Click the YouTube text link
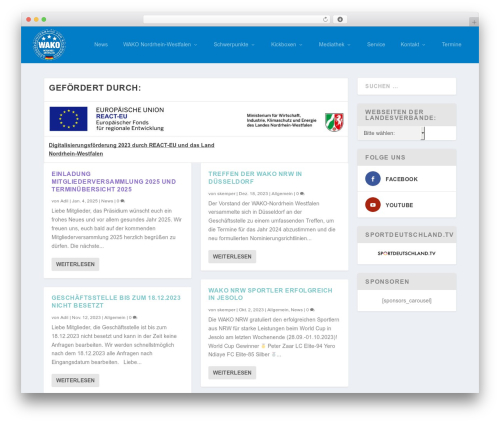Screen dimensions: 500x423 pyautogui.click(x=399, y=205)
